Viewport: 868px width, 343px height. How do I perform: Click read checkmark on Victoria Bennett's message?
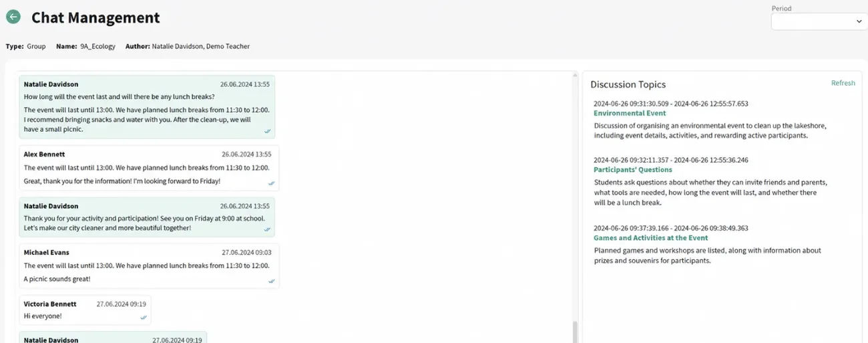[x=144, y=318]
